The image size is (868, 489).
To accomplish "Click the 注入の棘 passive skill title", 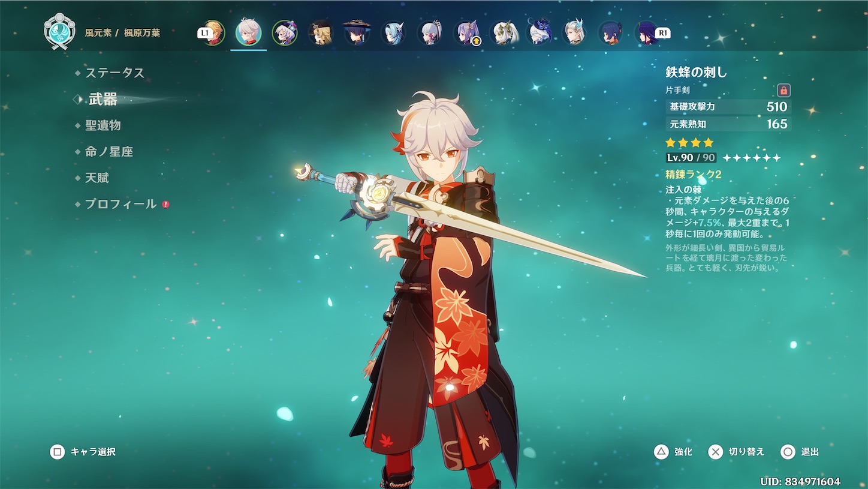I will point(683,190).
